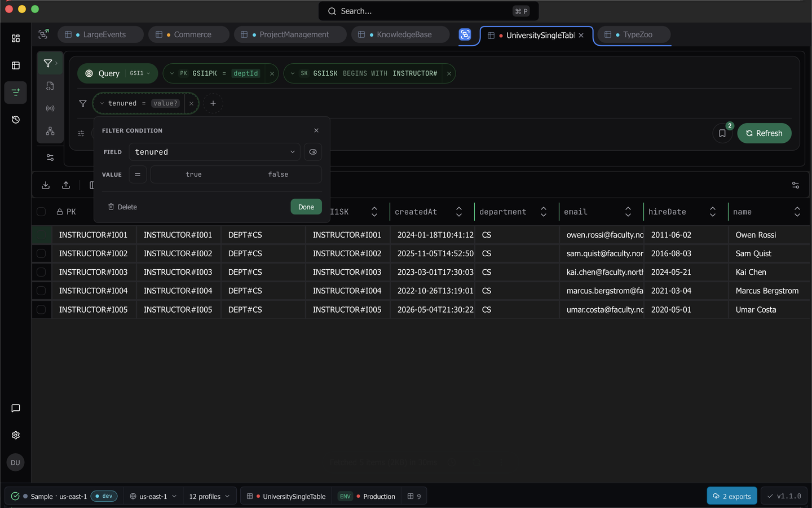Click the DU user avatar
The width and height of the screenshot is (812, 508).
point(15,462)
